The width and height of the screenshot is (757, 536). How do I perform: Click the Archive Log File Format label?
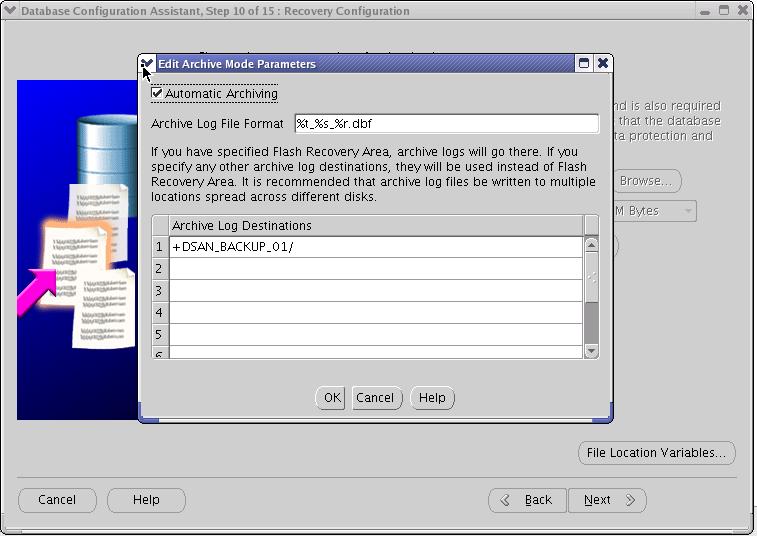pyautogui.click(x=217, y=124)
